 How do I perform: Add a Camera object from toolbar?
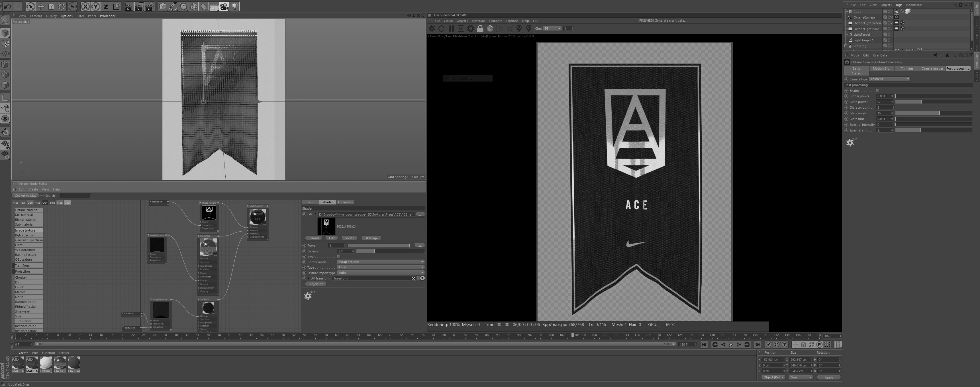224,7
